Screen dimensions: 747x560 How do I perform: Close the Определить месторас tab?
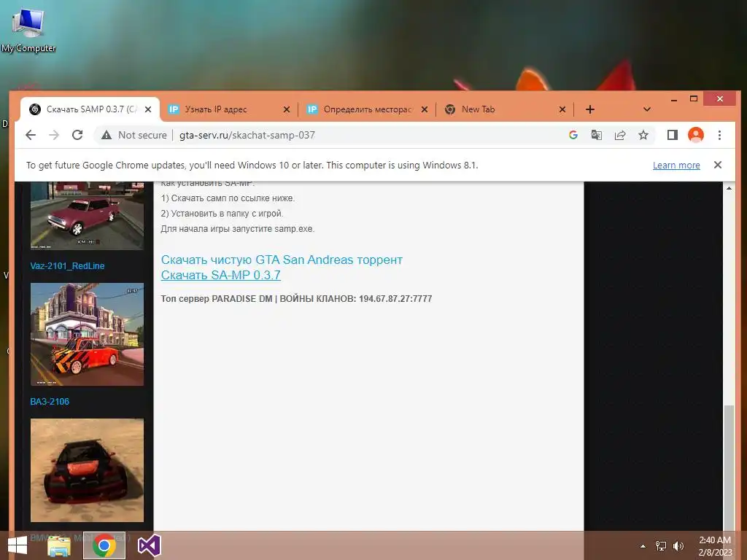click(x=425, y=109)
